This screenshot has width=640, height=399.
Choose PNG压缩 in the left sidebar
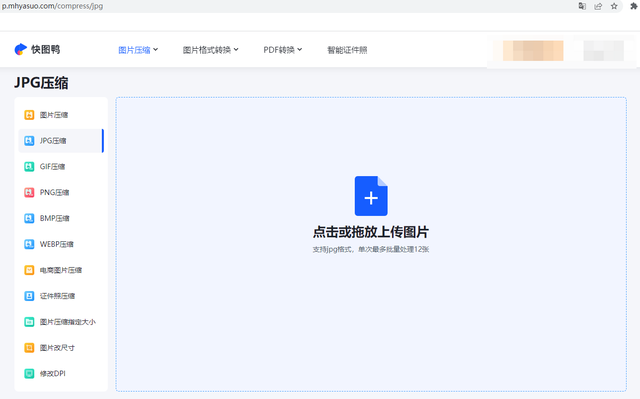(x=61, y=192)
